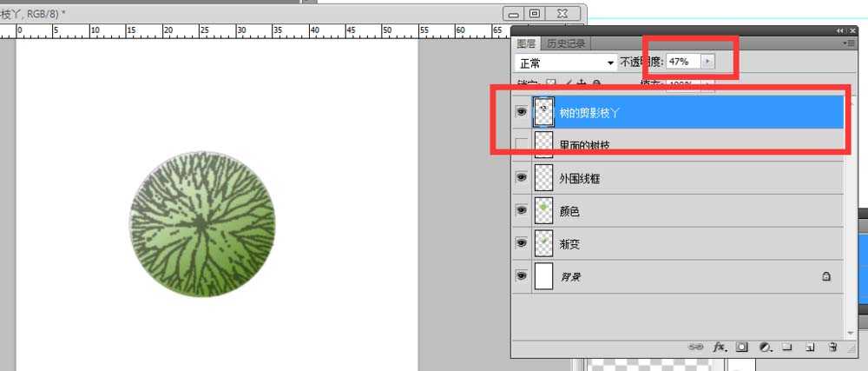Select the 渐变 layer thumbnail
Viewport: 868px width, 371px height.
coord(543,242)
